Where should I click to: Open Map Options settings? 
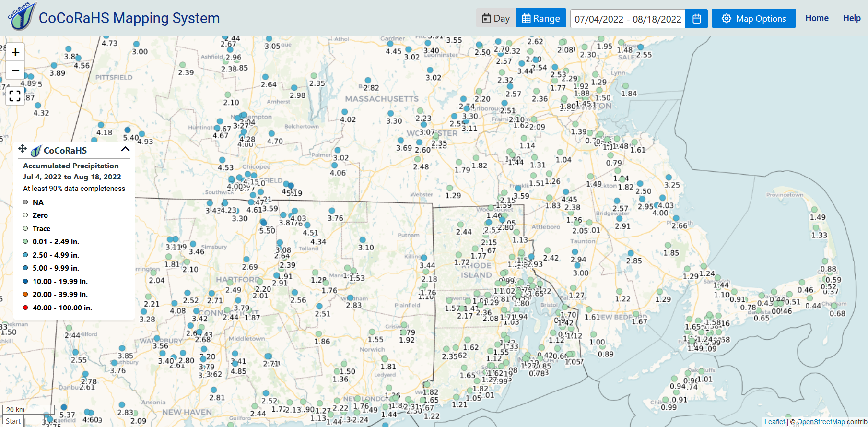click(753, 19)
